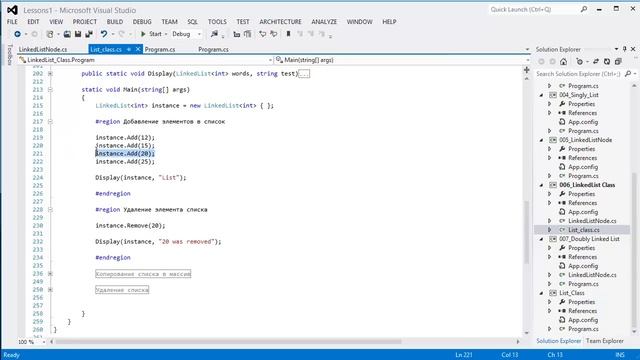
Task: Click the Visual Studio logo icon
Action: [x=12, y=10]
